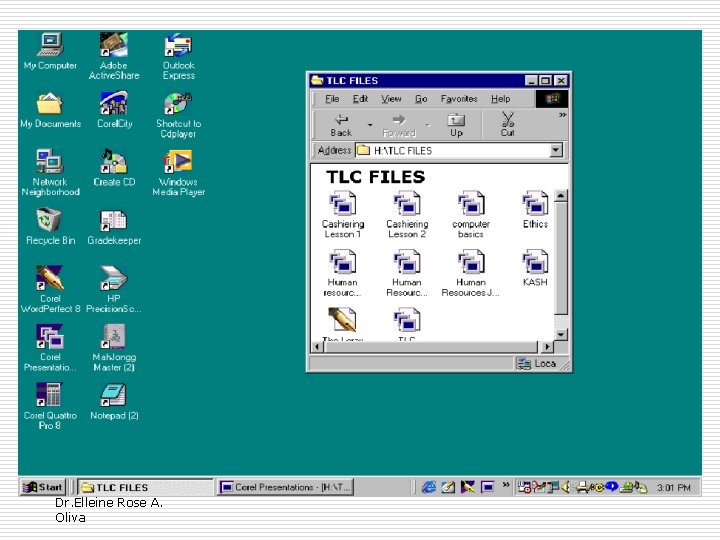Click the taskbar clock showing 3:01 PM

coord(674,488)
